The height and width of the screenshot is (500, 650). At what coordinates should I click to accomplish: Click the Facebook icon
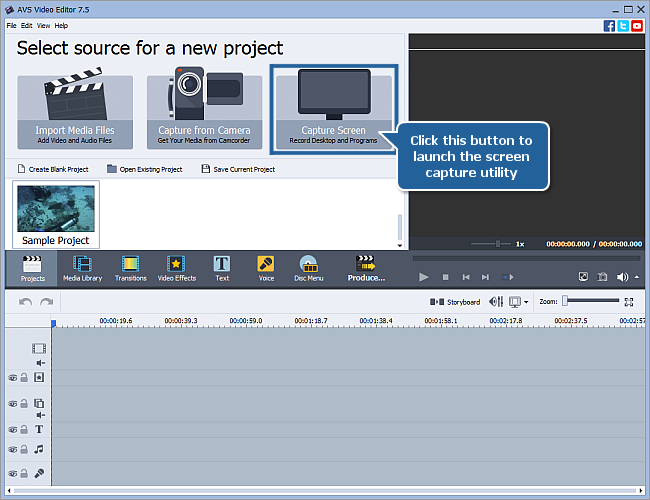pyautogui.click(x=609, y=26)
